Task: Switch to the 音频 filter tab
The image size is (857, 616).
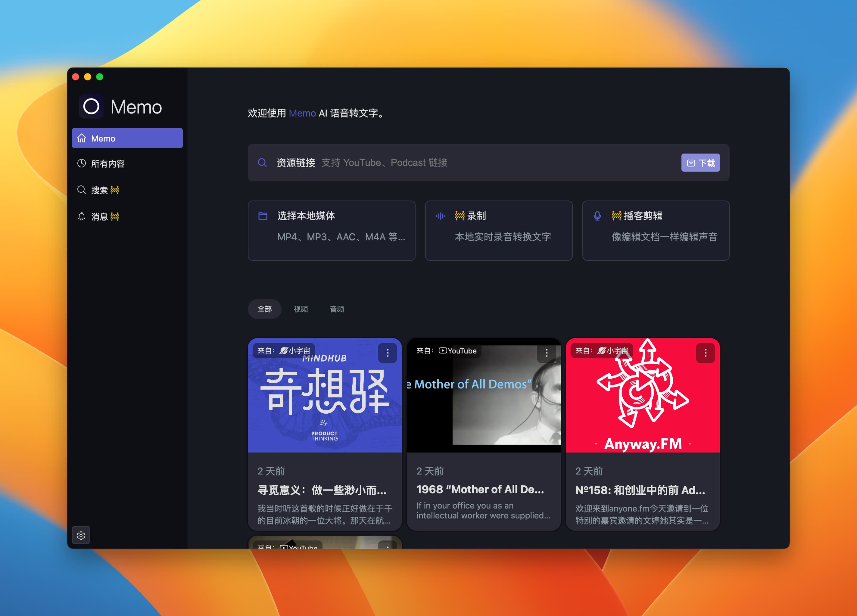Action: pyautogui.click(x=337, y=309)
